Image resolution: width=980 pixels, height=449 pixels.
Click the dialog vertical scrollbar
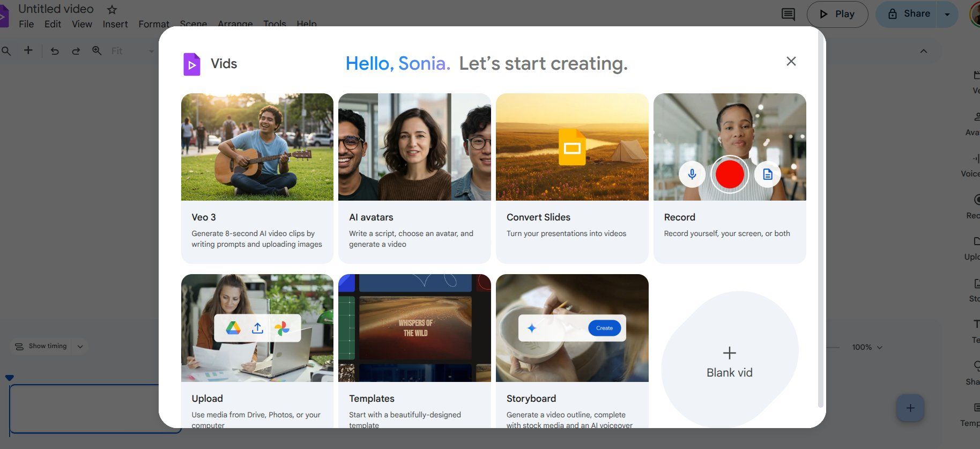tap(820, 220)
